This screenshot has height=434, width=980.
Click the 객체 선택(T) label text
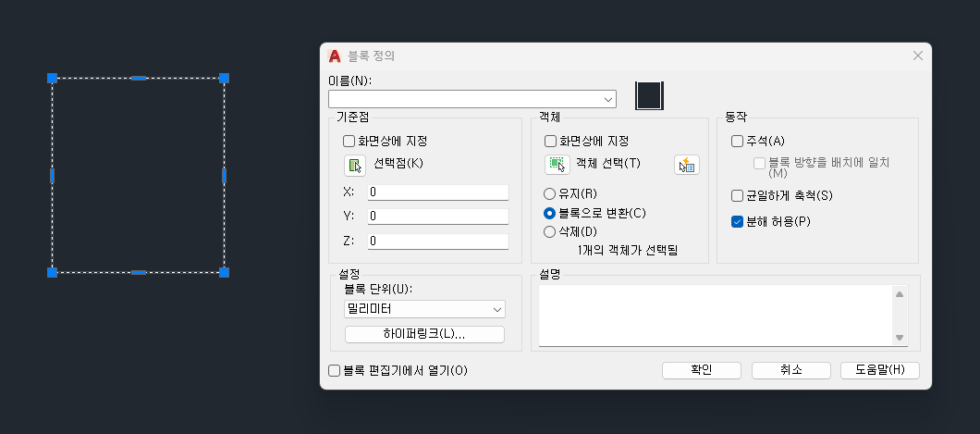[x=608, y=163]
